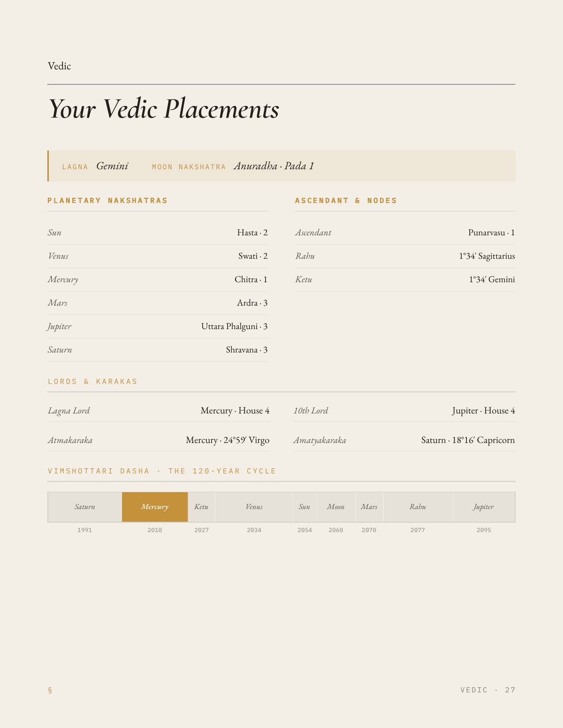Click the Sun dasha segment
Image resolution: width=563 pixels, height=728 pixels.
(x=304, y=507)
